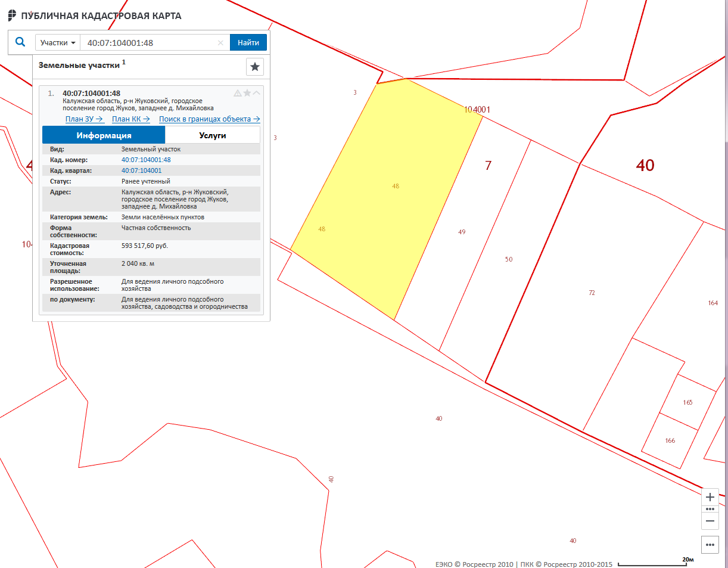Click the Земли населённых пунктов value

click(163, 217)
